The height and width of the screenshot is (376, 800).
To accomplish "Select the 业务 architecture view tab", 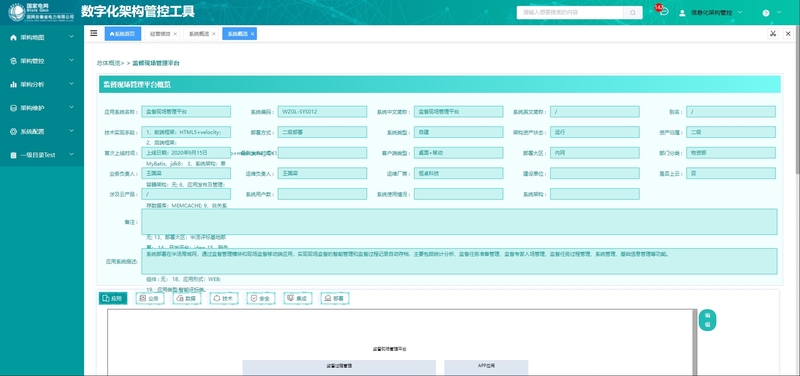I will point(149,298).
